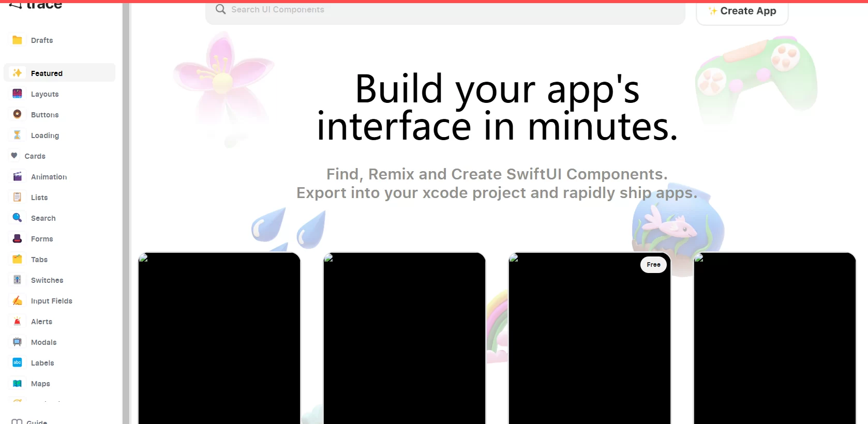Click the Maps icon in sidebar
Viewport: 868px width, 424px height.
click(x=17, y=383)
